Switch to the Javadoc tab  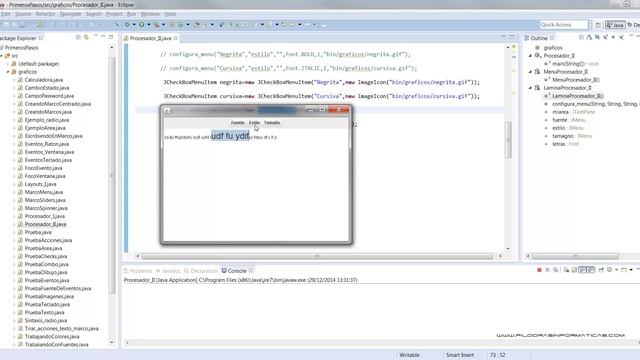tap(168, 271)
